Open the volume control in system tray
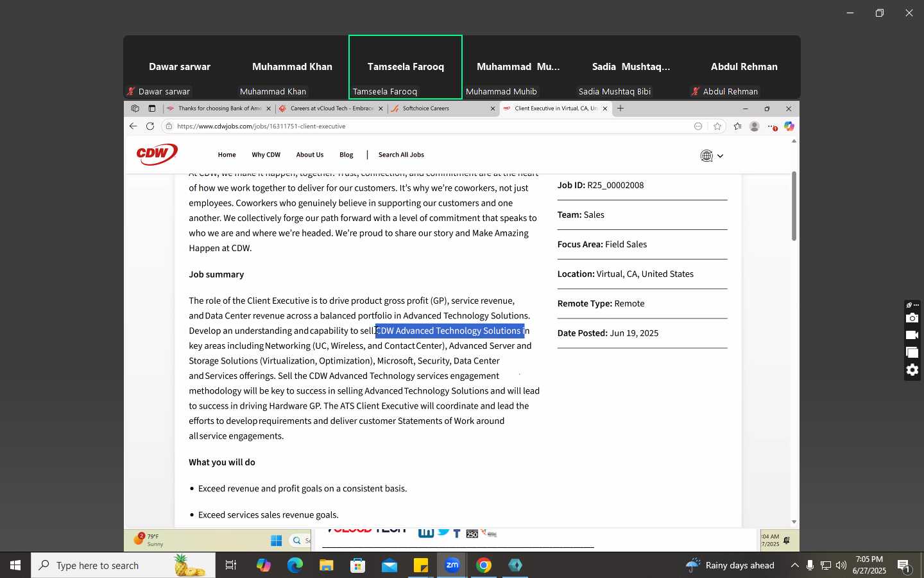924x578 pixels. (841, 565)
